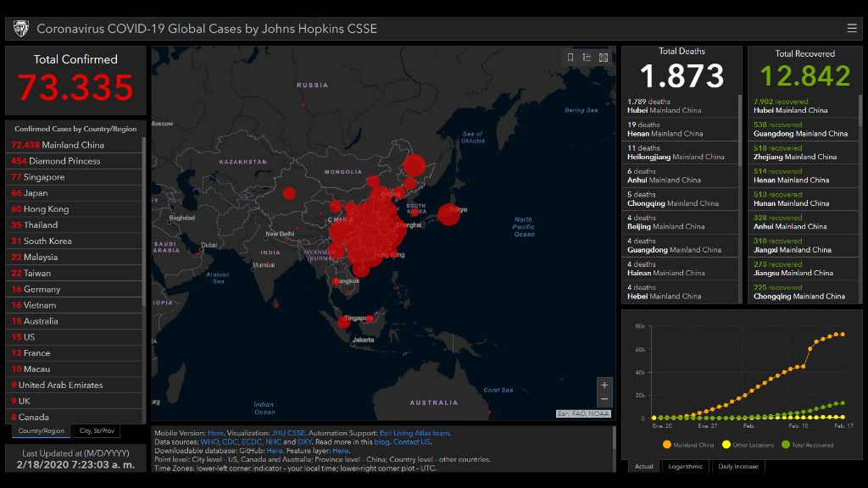Switch to City, St/Prov tab

[97, 430]
